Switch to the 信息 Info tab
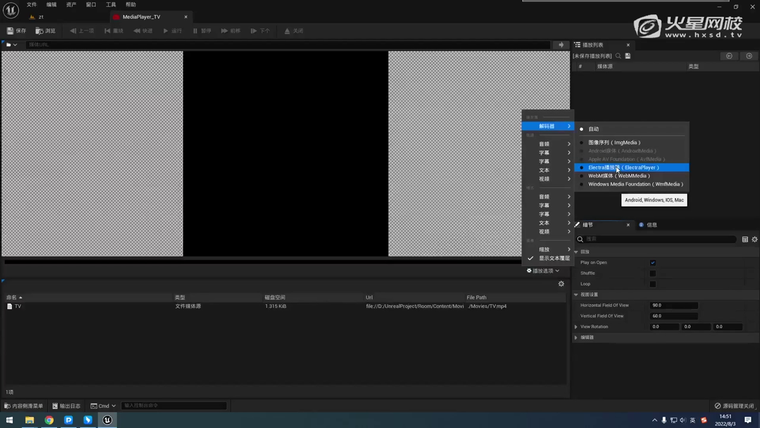The image size is (760, 428). (649, 225)
